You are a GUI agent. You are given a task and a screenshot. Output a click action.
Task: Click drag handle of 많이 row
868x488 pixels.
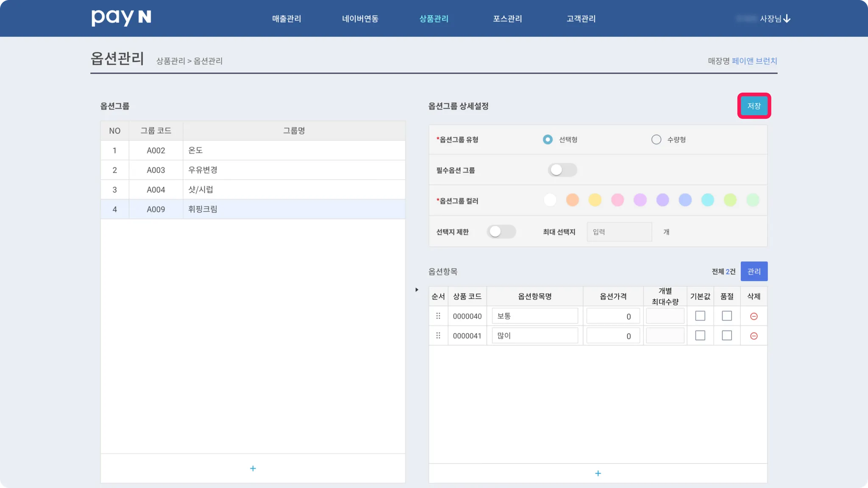pyautogui.click(x=438, y=335)
